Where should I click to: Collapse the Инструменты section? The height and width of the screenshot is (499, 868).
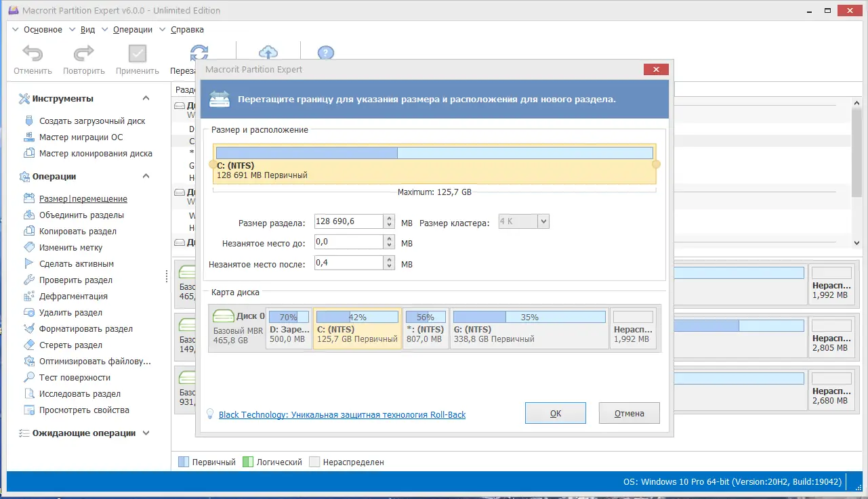(x=146, y=99)
